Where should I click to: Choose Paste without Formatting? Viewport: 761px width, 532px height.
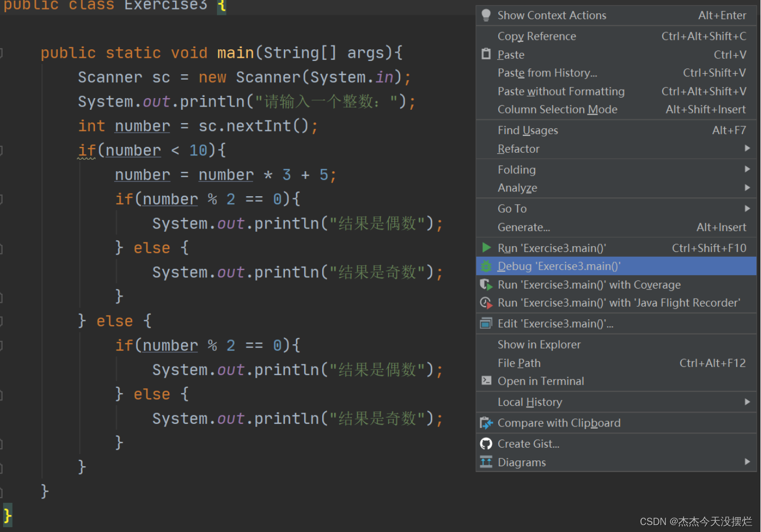coord(616,91)
